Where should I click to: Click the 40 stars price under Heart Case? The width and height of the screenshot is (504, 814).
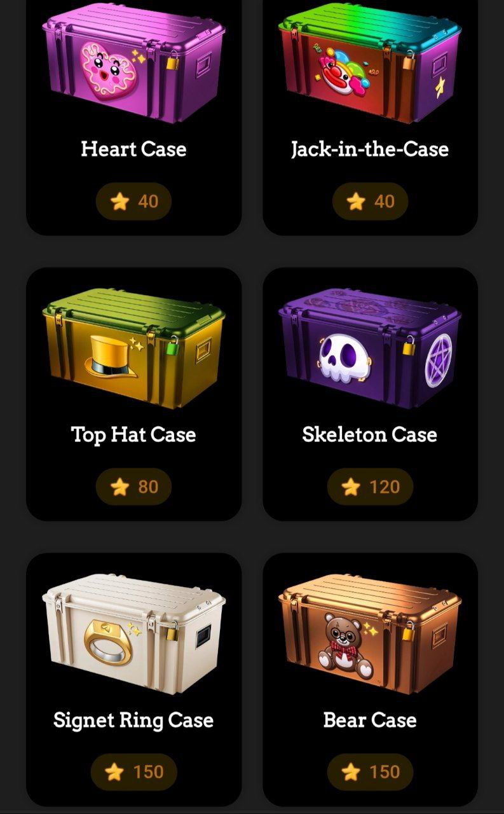[x=133, y=202]
